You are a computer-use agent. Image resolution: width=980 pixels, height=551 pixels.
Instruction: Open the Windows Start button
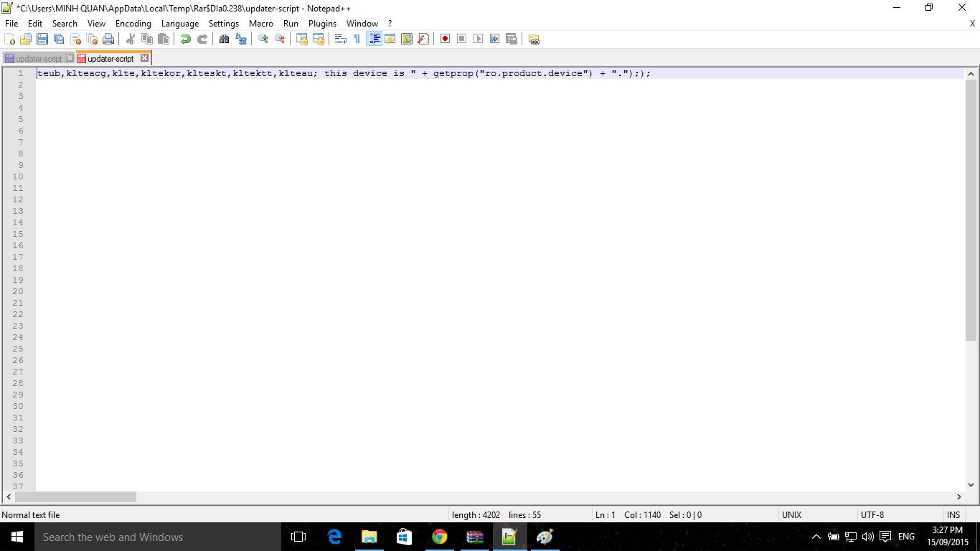pos(17,537)
